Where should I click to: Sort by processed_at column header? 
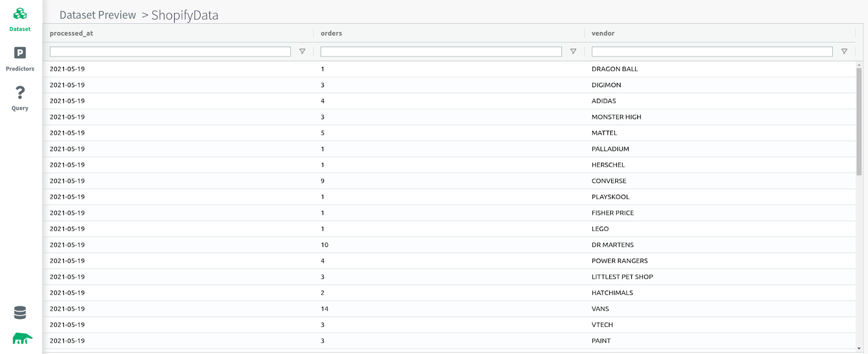(x=72, y=33)
